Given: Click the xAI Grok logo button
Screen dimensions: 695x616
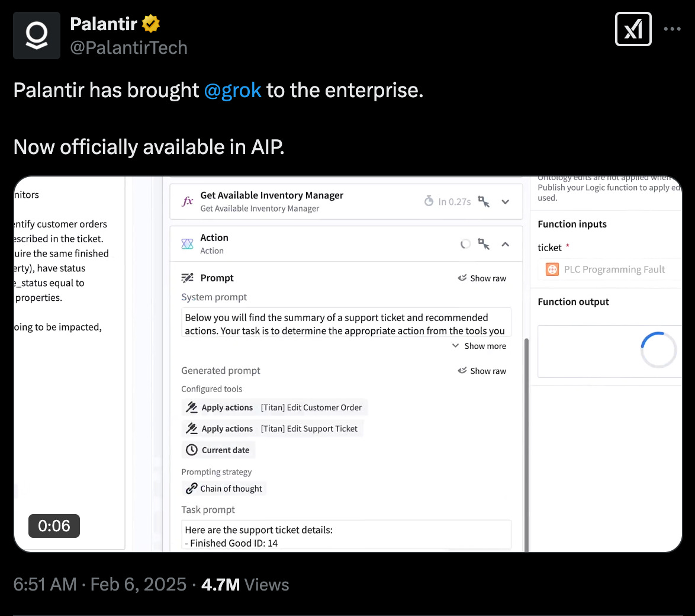Looking at the screenshot, I should point(633,29).
